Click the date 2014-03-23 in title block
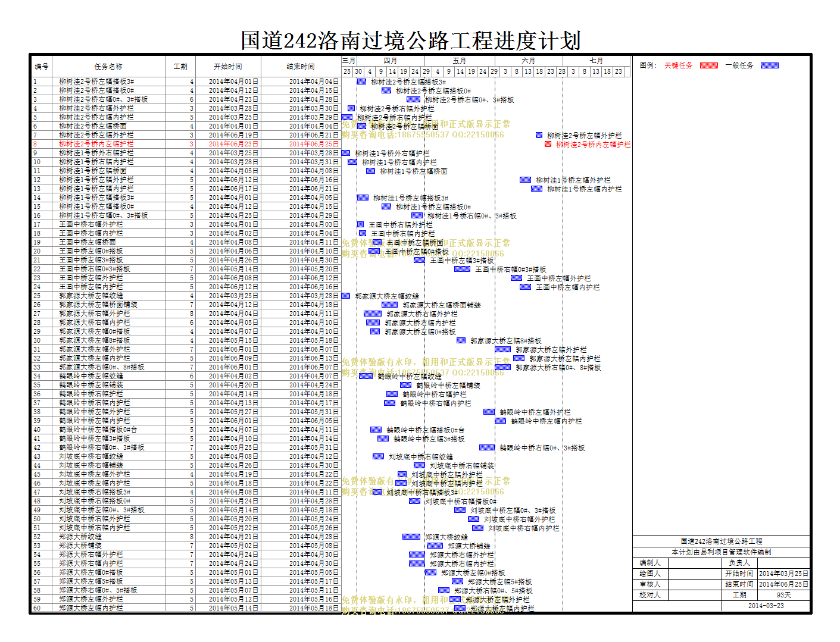Screen dimensions: 840x642 pos(766,606)
